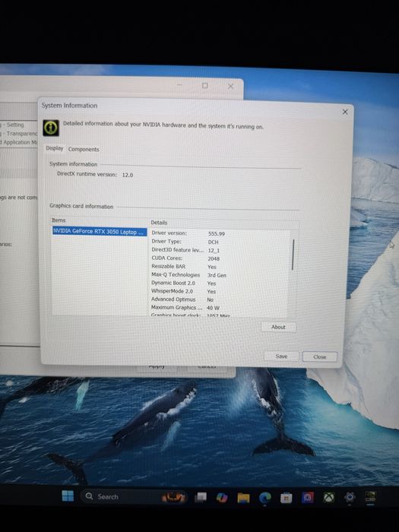Select NVIDIA GeForce RTX 3050 Laptop item
Image resolution: width=399 pixels, height=532 pixels.
(100, 232)
